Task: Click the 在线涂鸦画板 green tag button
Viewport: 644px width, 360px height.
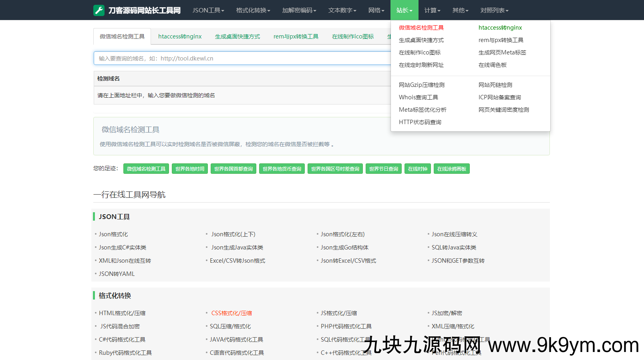Action: [451, 169]
